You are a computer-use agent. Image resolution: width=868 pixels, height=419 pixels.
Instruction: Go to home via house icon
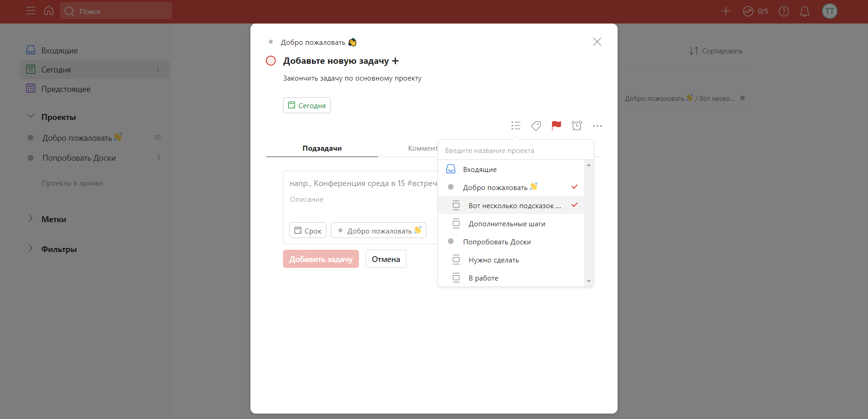pos(49,11)
